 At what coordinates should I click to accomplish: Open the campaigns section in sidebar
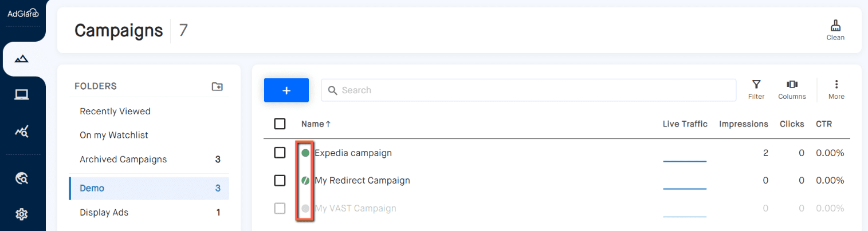pyautogui.click(x=22, y=59)
